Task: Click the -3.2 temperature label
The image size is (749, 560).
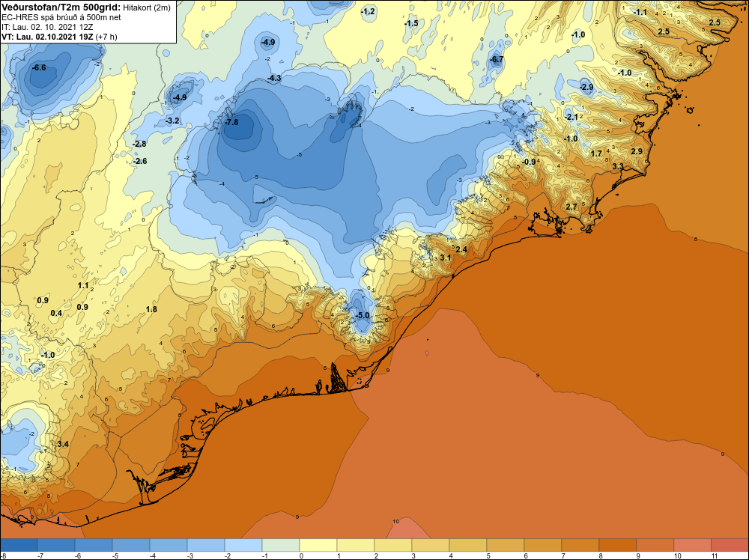Action: pos(172,121)
